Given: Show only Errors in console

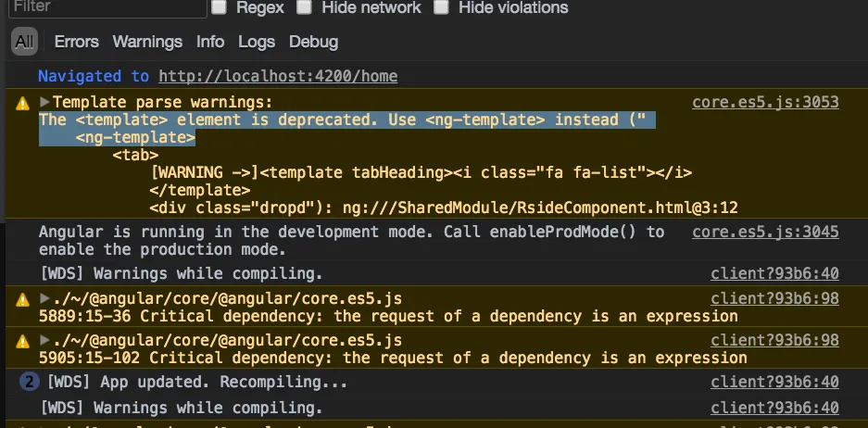Looking at the screenshot, I should click(76, 42).
